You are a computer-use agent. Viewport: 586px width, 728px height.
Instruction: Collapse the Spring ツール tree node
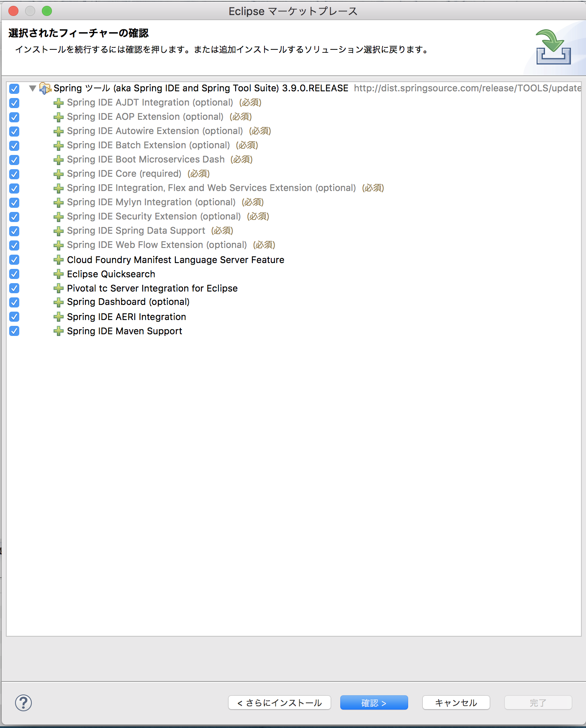[x=32, y=88]
